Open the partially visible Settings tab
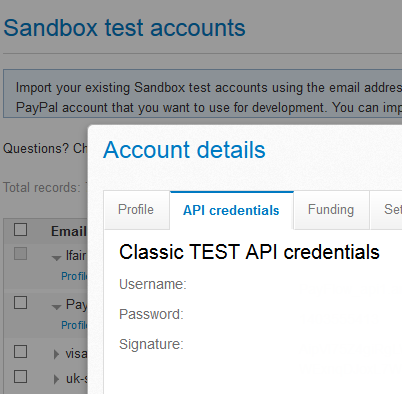The height and width of the screenshot is (394, 402). coord(387,210)
